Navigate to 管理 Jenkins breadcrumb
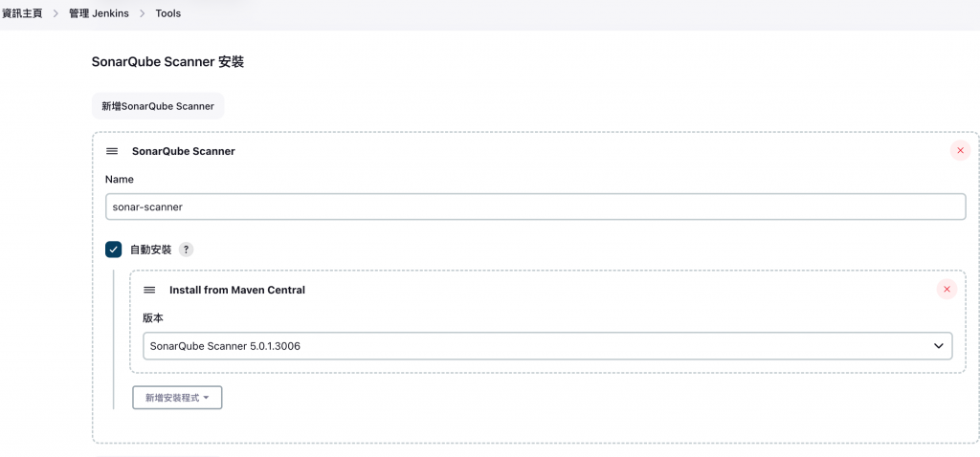 point(99,13)
